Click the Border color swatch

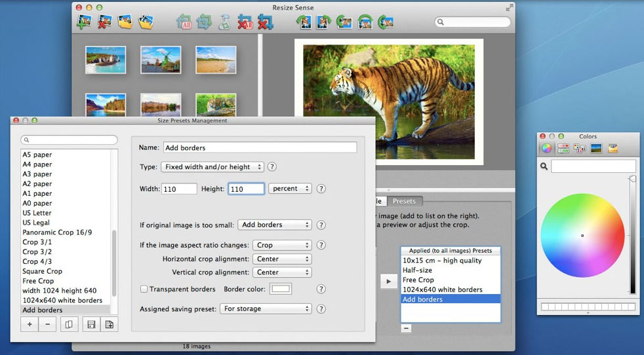(x=281, y=289)
